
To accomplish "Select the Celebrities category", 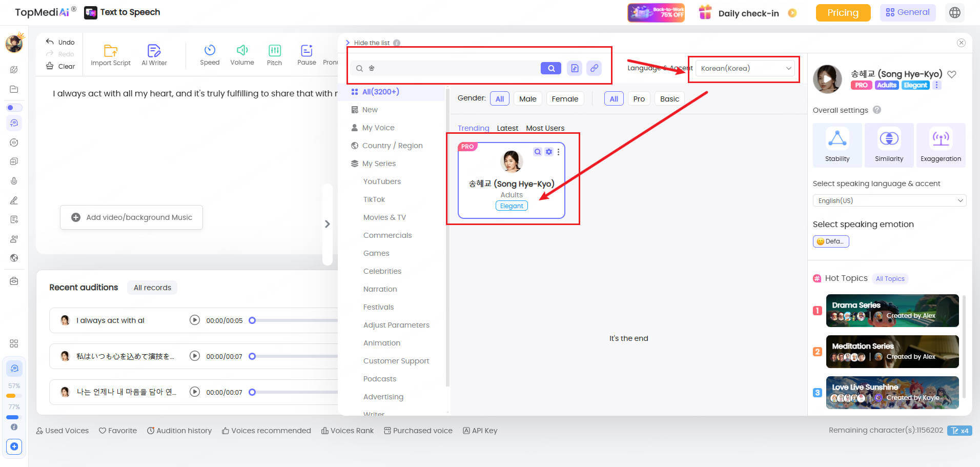I will (382, 271).
